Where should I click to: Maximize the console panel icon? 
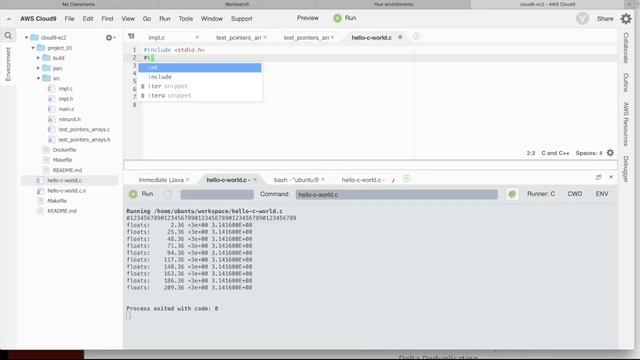598,177
